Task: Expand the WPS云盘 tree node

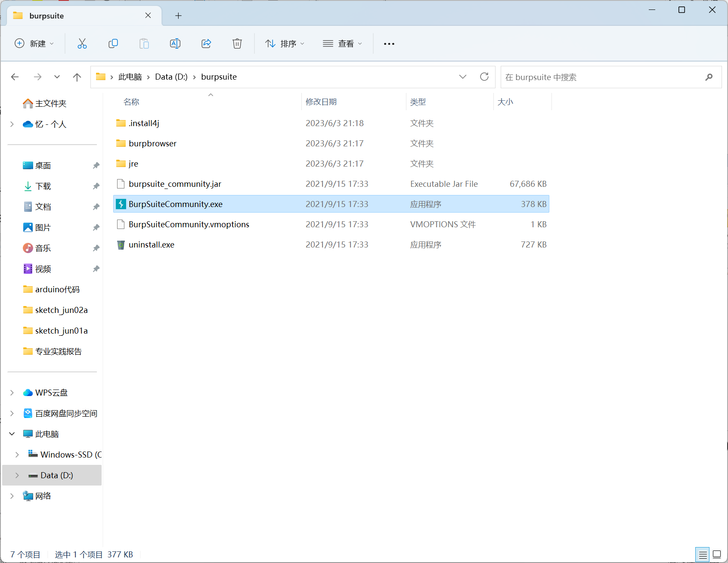Action: click(12, 393)
